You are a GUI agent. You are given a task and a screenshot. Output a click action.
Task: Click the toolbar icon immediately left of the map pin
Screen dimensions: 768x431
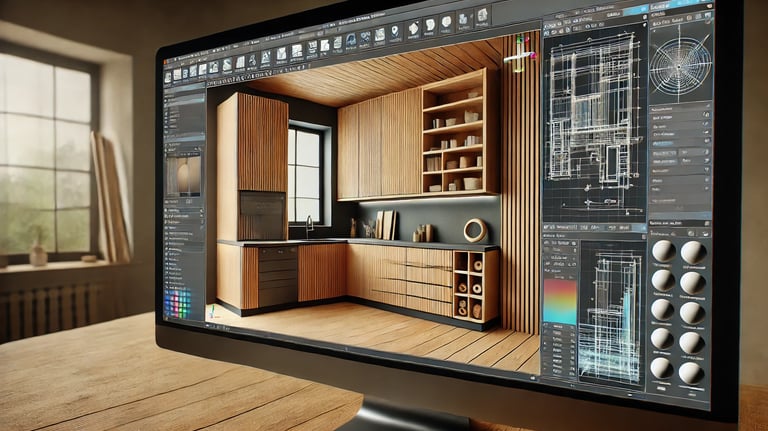(x=380, y=35)
